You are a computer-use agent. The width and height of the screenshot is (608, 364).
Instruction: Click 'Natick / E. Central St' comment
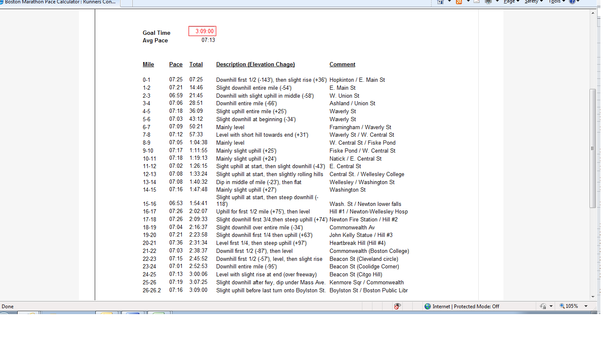coord(356,159)
